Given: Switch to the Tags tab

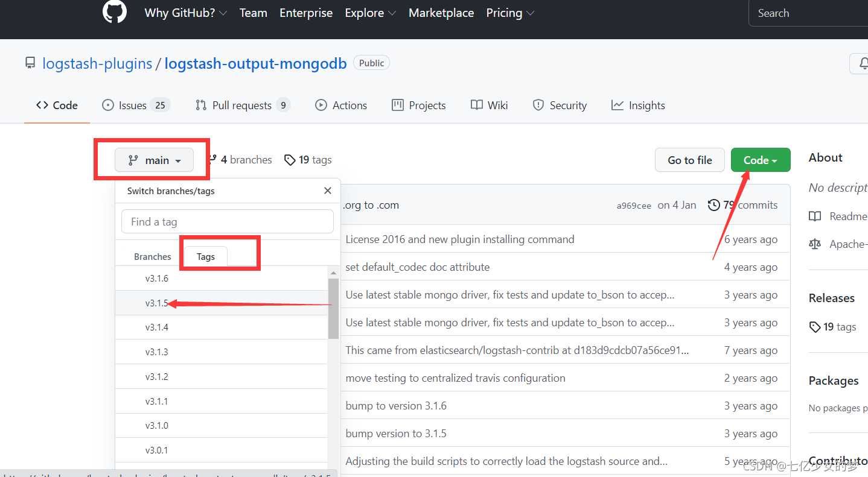Looking at the screenshot, I should click(205, 256).
